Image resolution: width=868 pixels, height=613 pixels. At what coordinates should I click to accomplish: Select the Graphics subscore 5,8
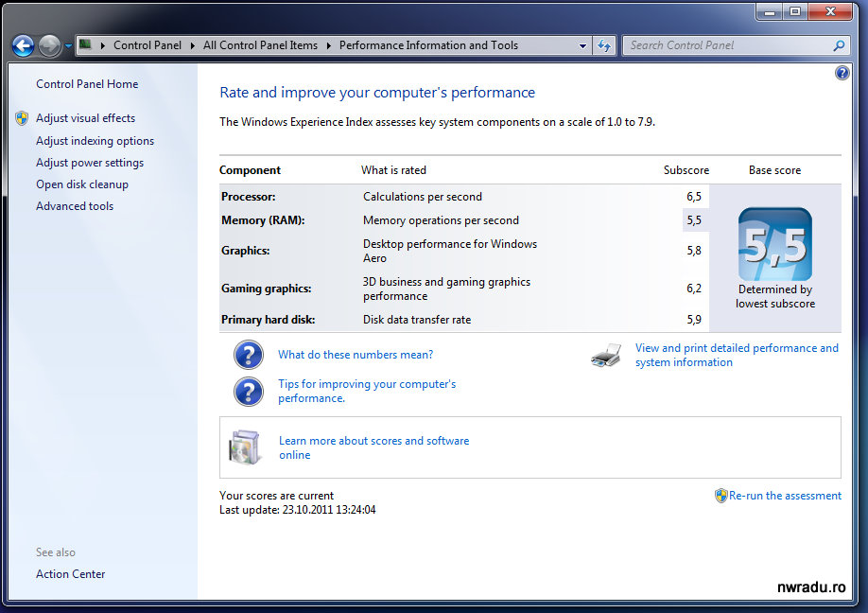coord(694,251)
